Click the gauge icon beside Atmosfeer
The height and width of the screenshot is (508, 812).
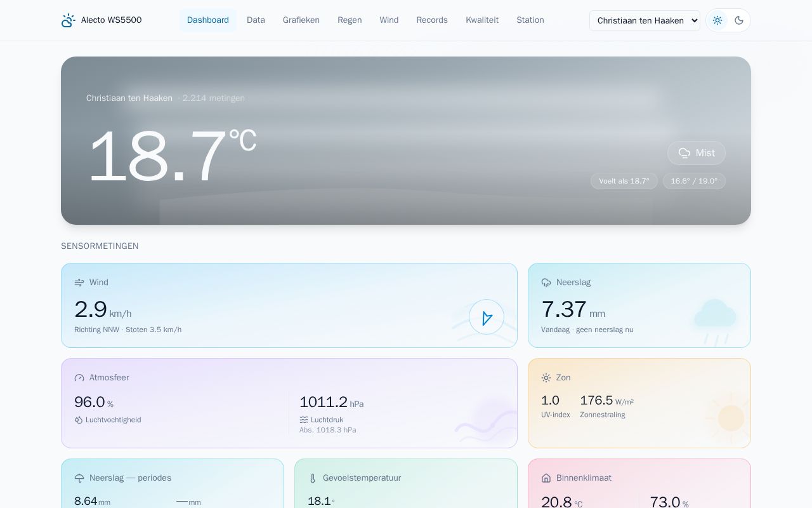click(79, 378)
